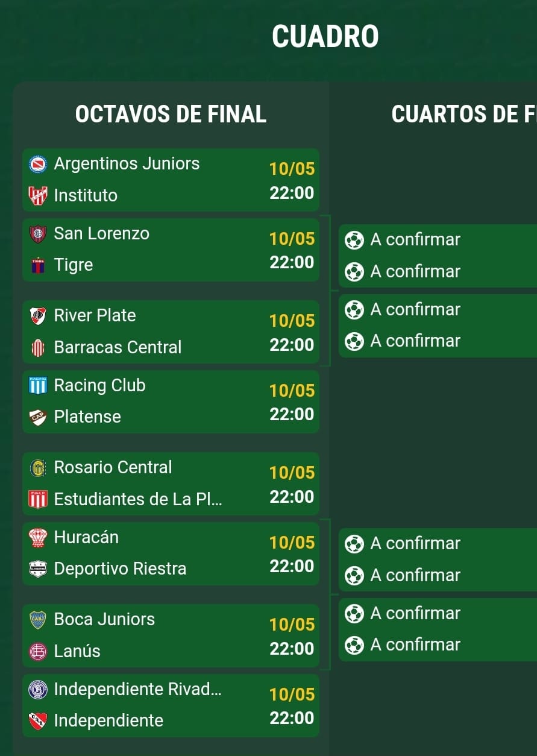Click the Platense crest icon
Screen dimensions: 537x756
click(38, 417)
